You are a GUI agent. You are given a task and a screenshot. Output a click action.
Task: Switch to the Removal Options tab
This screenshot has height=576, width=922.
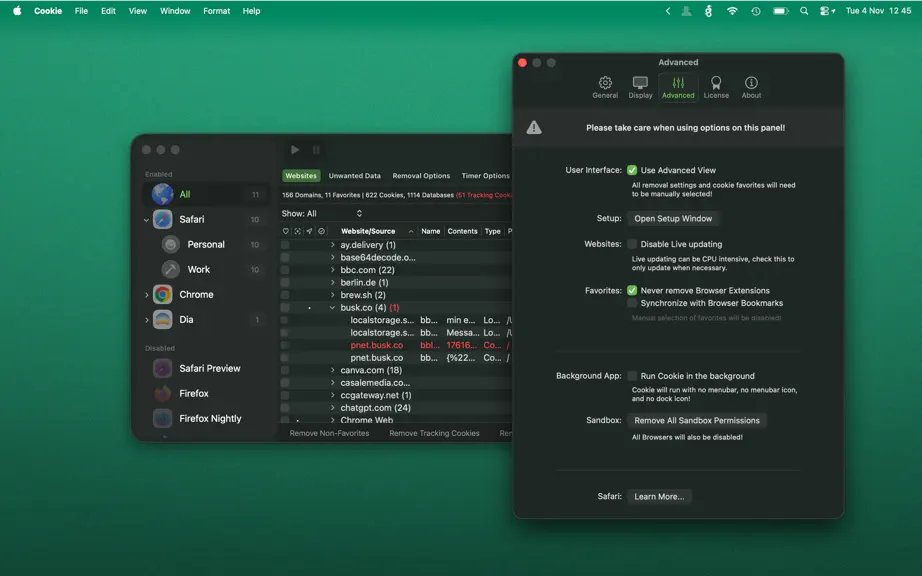421,176
